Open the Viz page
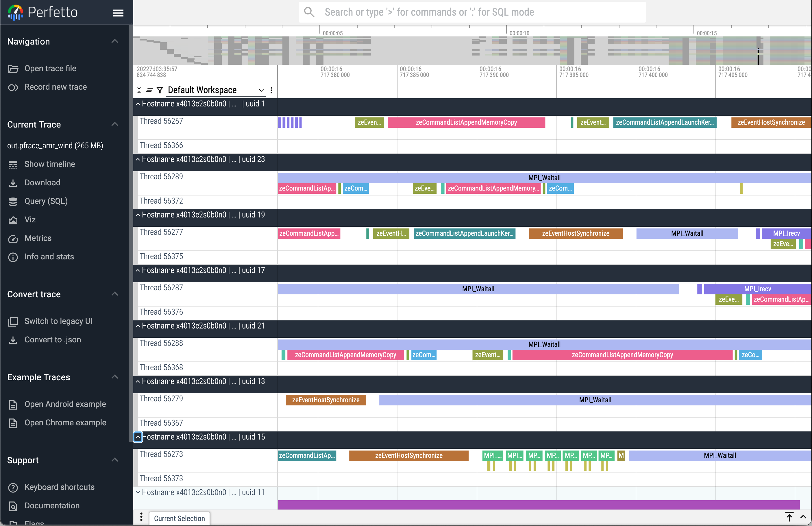 click(x=30, y=219)
